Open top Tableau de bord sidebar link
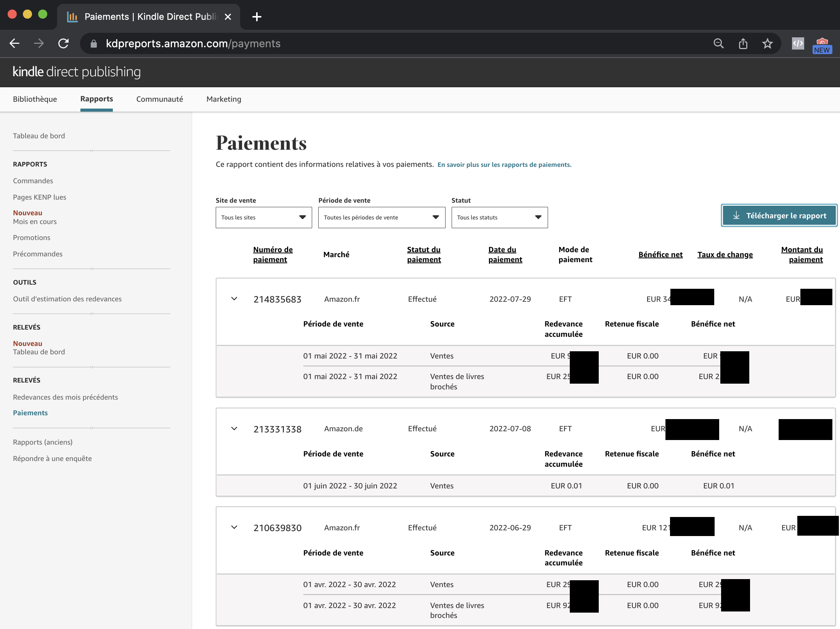The height and width of the screenshot is (629, 840). (x=39, y=136)
